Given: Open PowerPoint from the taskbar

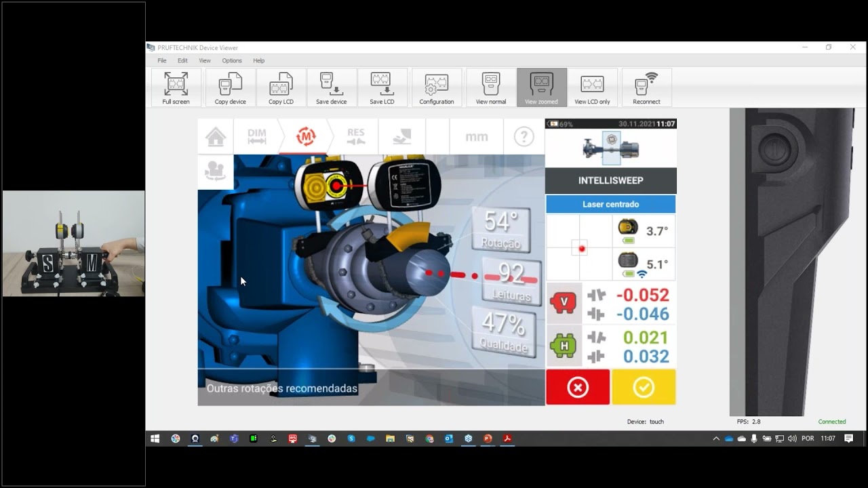Looking at the screenshot, I should click(488, 439).
